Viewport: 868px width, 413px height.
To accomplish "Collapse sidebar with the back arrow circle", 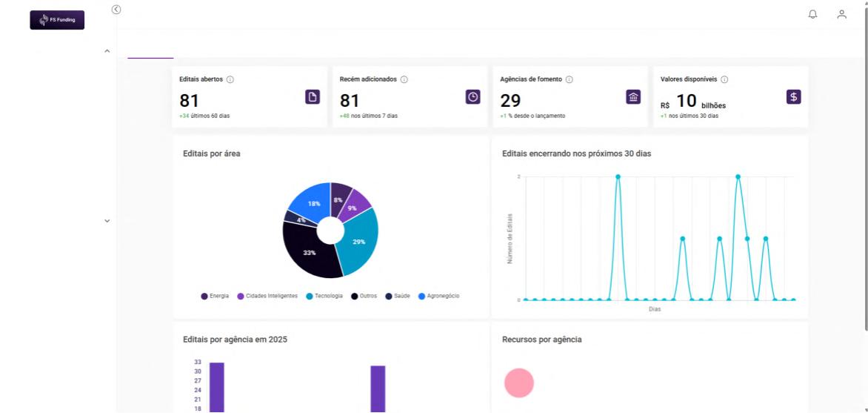I will (x=116, y=10).
